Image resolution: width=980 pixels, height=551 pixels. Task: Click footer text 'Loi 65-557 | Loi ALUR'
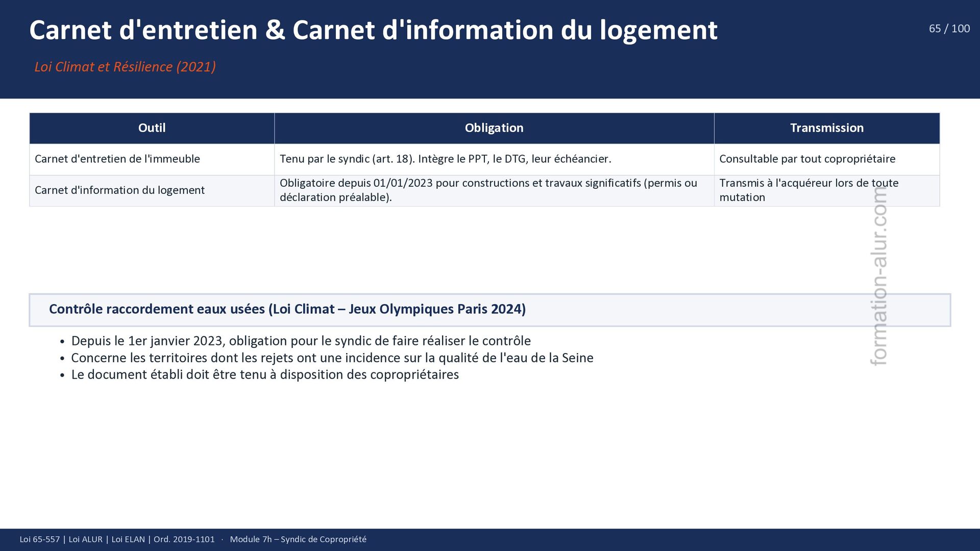tap(61, 539)
